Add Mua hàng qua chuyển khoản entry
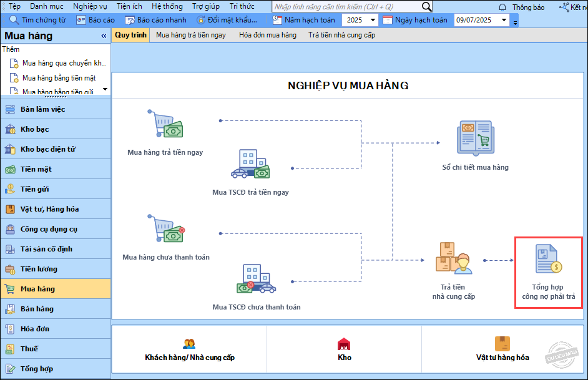Screen dimensions: 588x380 click(58, 63)
